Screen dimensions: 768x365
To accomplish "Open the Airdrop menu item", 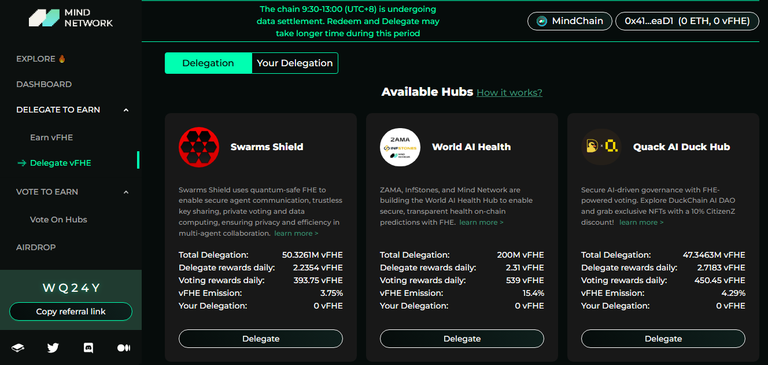I will coord(36,247).
